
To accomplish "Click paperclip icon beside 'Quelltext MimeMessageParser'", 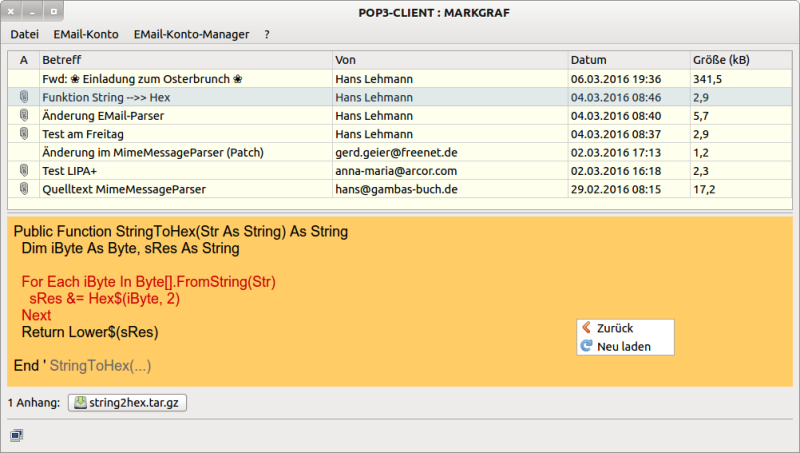I will tap(24, 189).
